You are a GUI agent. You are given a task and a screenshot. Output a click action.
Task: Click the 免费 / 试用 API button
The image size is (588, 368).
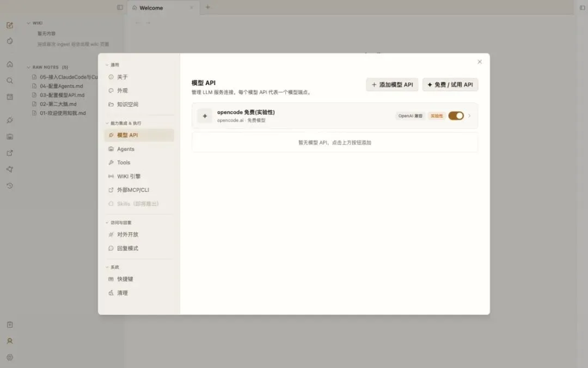(450, 85)
